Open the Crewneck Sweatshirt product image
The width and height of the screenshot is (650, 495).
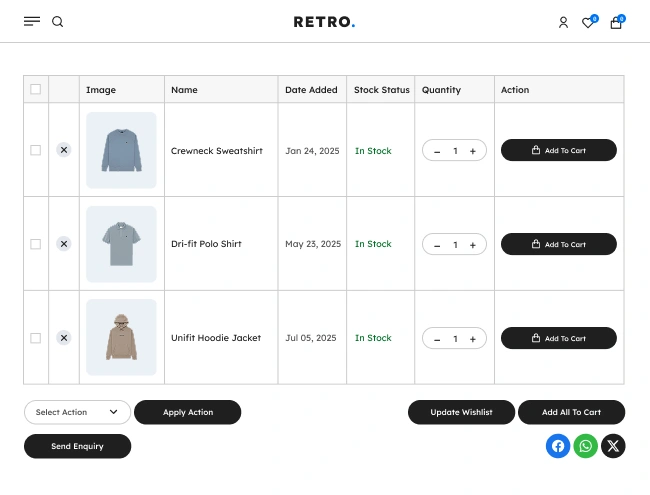(121, 150)
